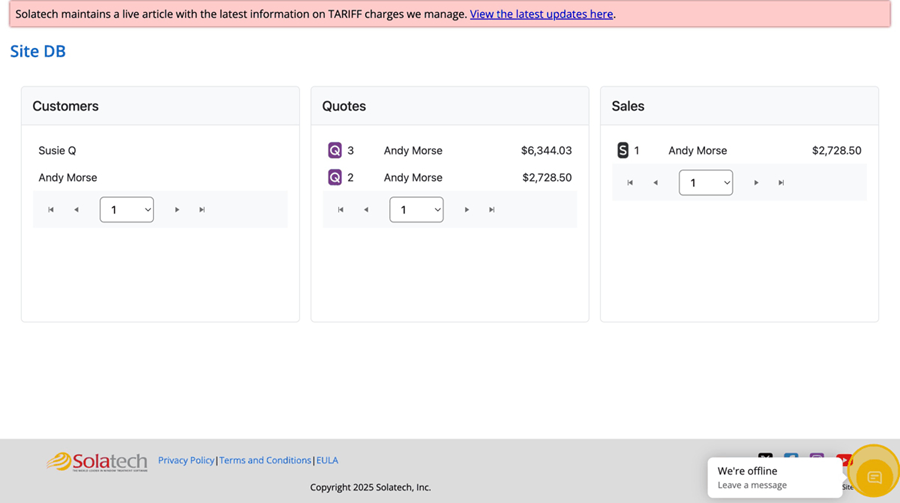The height and width of the screenshot is (503, 900).
Task: Open the Terms and Conditions link
Action: click(x=265, y=460)
